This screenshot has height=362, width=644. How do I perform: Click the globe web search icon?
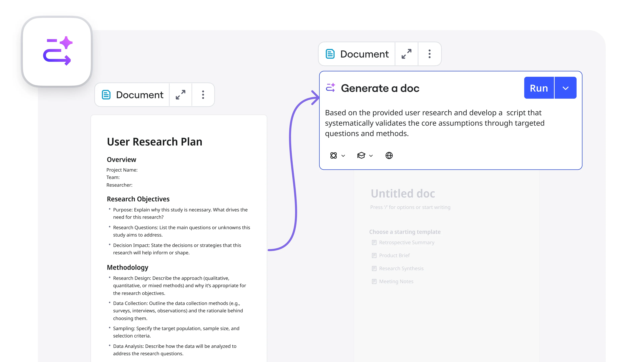click(389, 155)
